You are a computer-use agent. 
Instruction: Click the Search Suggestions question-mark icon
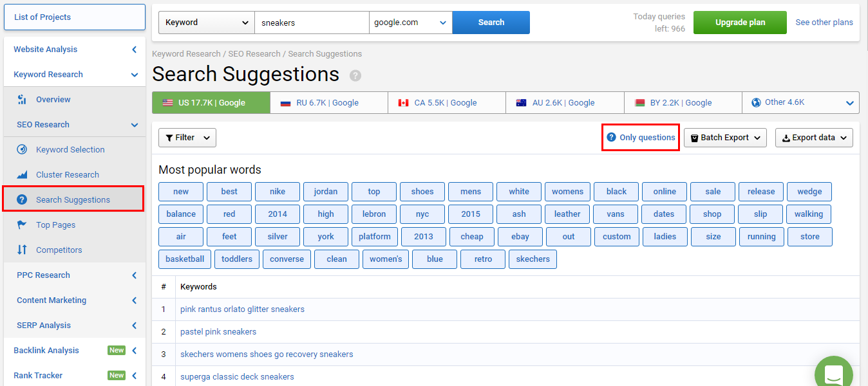[22, 199]
